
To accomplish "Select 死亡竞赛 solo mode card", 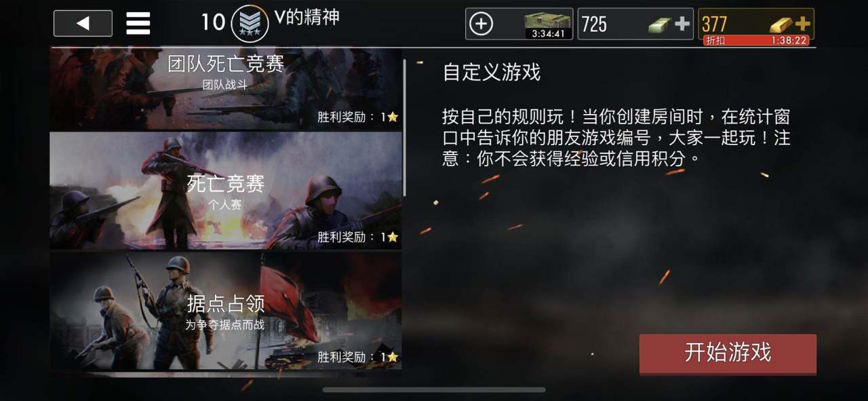I will 226,191.
